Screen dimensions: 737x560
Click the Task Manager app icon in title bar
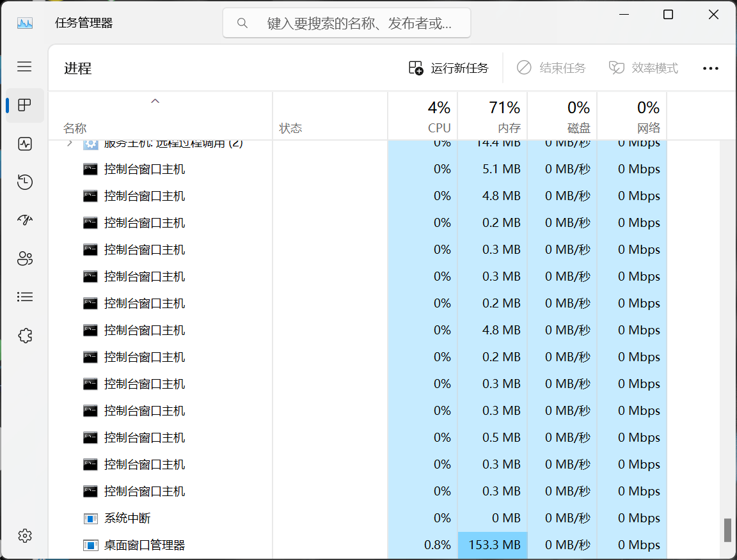click(x=25, y=23)
